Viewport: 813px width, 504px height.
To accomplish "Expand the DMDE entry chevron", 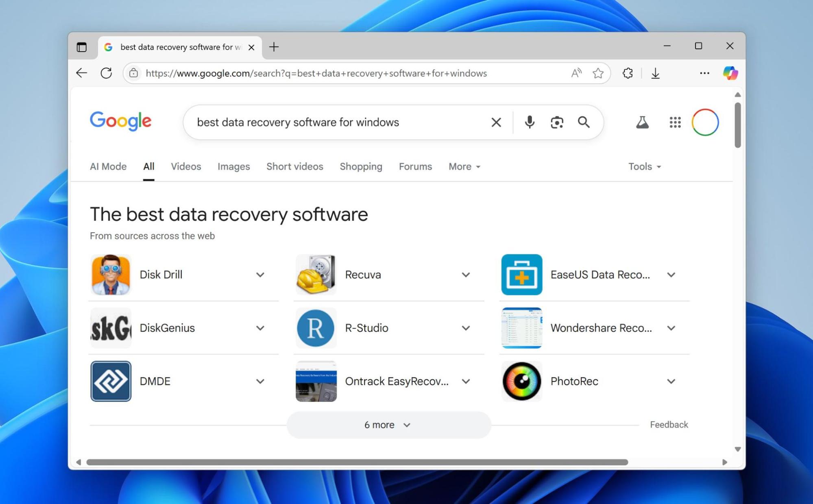I will click(260, 381).
